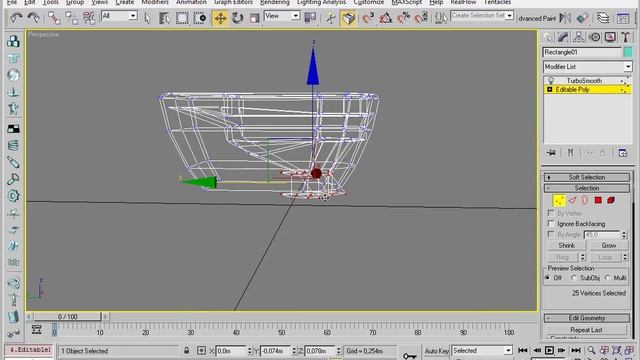The image size is (640, 360).
Task: Toggle the Auto Key button
Action: (x=437, y=351)
